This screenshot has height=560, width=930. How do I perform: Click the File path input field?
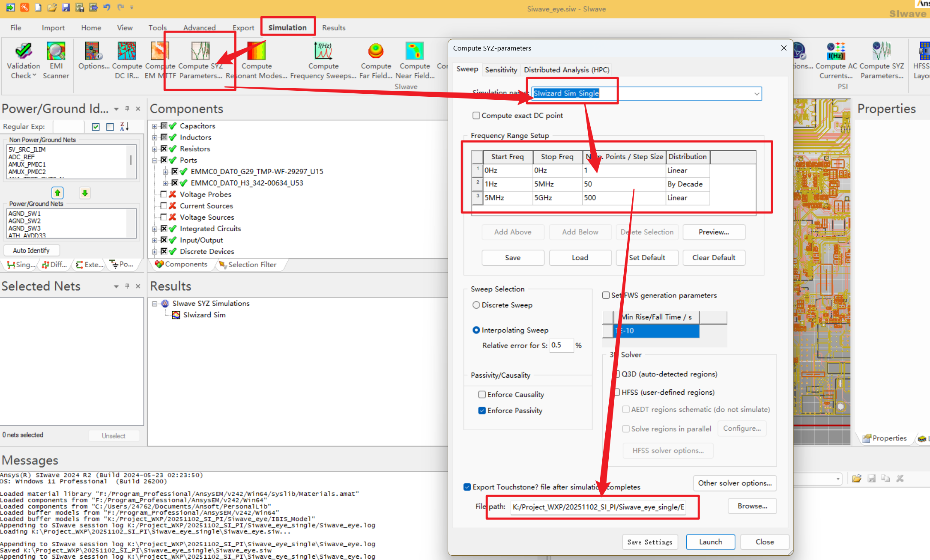598,507
